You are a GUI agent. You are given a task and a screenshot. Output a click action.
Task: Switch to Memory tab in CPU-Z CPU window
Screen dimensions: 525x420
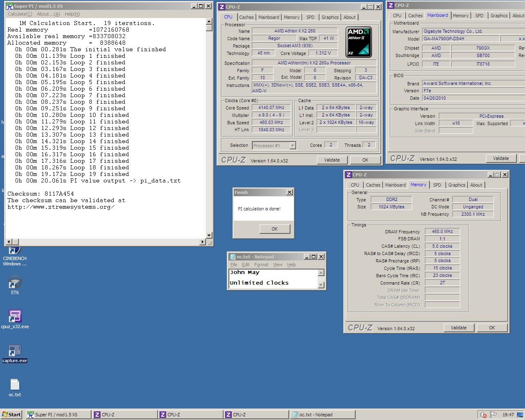coord(292,17)
